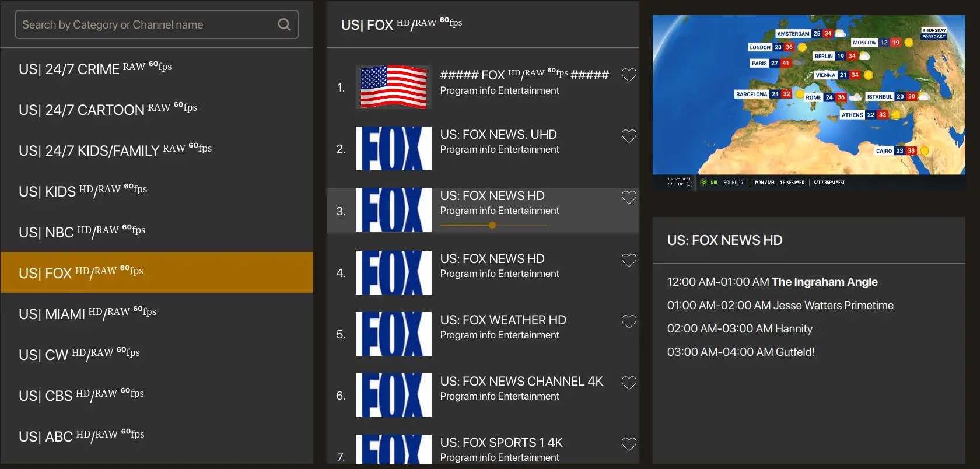980x469 pixels.
Task: Play the US: FOX NEWS. UHD channel
Action: coord(483,148)
